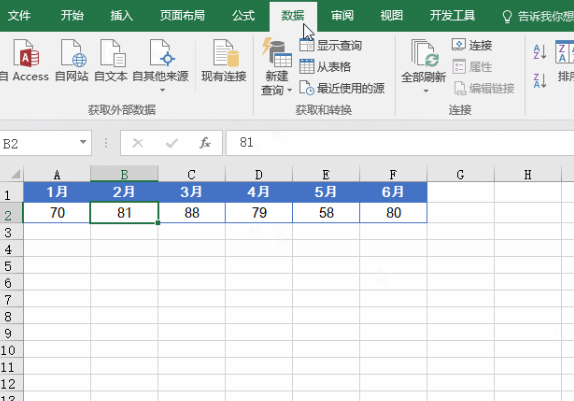
Task: Confirm entry with checkmark button
Action: pyautogui.click(x=171, y=143)
